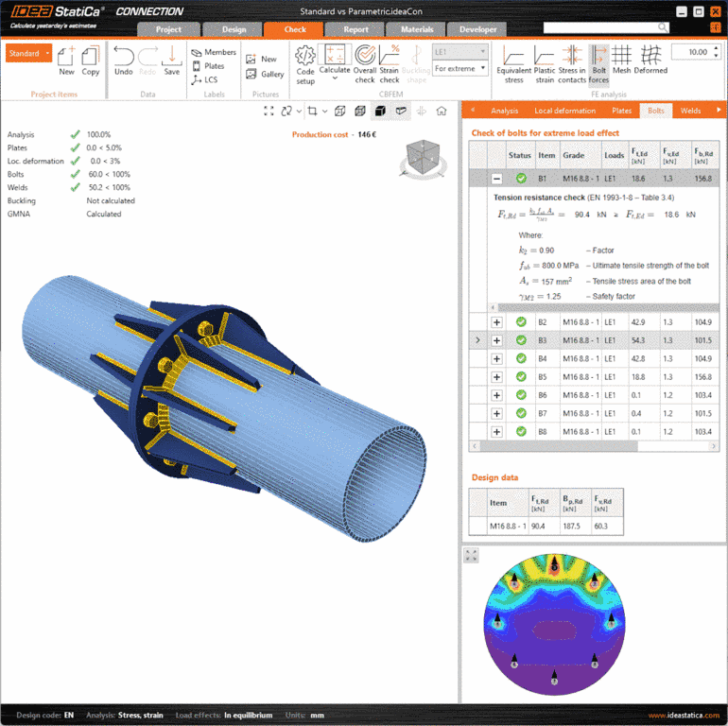The height and width of the screenshot is (726, 728).
Task: Click the B1 formula detail horizontal scrollbar
Action: point(608,307)
